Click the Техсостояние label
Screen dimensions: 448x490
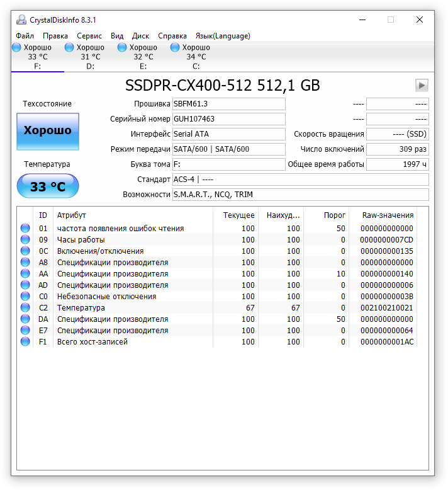(x=47, y=104)
